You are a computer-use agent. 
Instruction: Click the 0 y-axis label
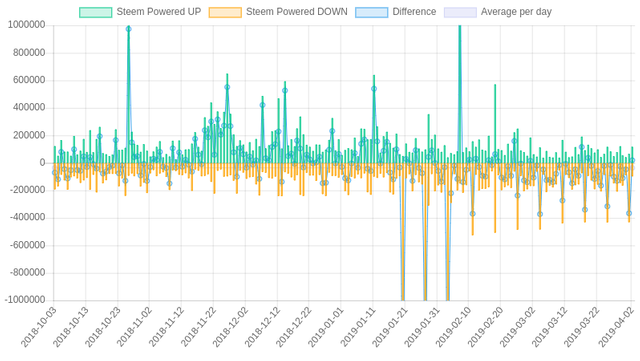click(x=42, y=163)
